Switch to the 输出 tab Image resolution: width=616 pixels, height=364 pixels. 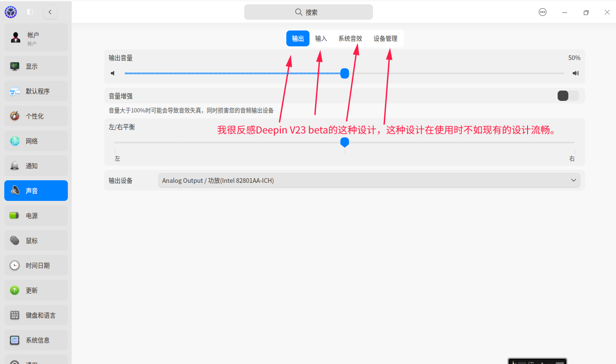298,39
